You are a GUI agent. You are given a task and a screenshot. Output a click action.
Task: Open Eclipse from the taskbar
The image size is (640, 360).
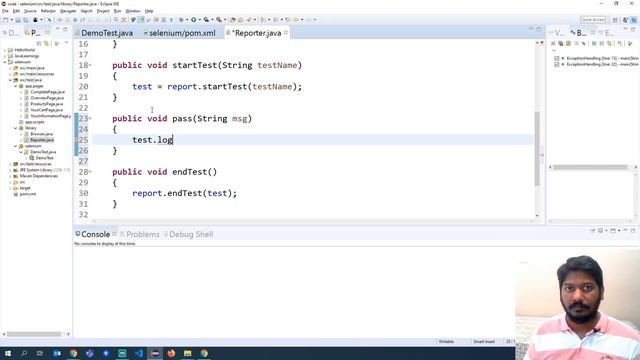click(x=155, y=353)
